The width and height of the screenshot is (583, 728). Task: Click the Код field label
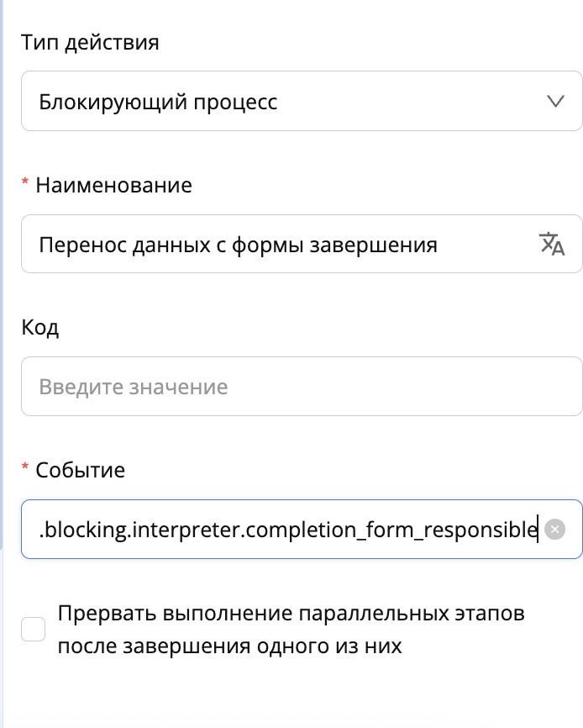pyautogui.click(x=39, y=327)
